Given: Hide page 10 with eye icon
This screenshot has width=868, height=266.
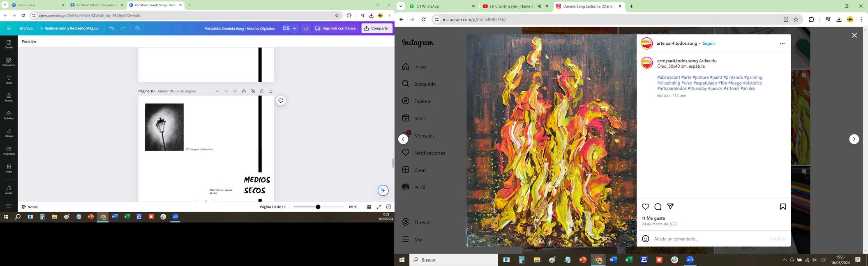Looking at the screenshot, I should (235, 91).
